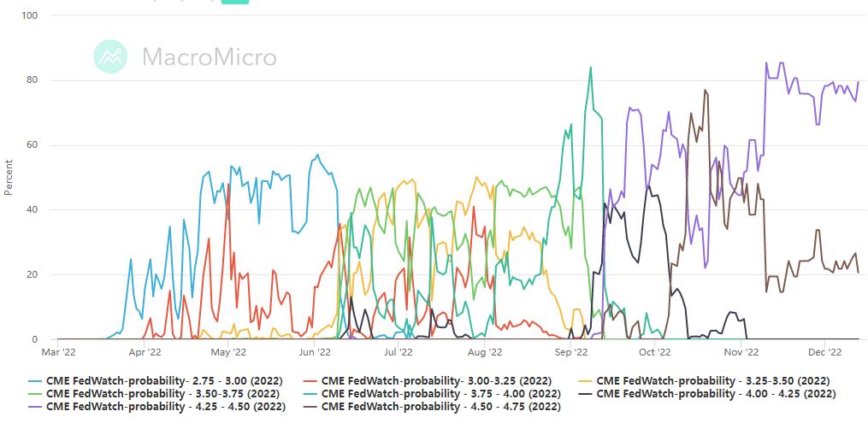The height and width of the screenshot is (429, 868).
Task: Click the Dec '22 x-axis label
Action: pos(823,351)
